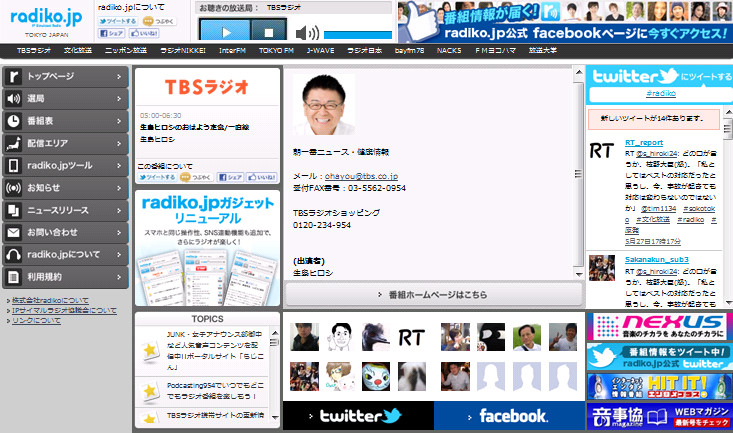Viewport: 733px width, 433px height.
Task: Select 放送大学 in the station bar
Action: 543,51
